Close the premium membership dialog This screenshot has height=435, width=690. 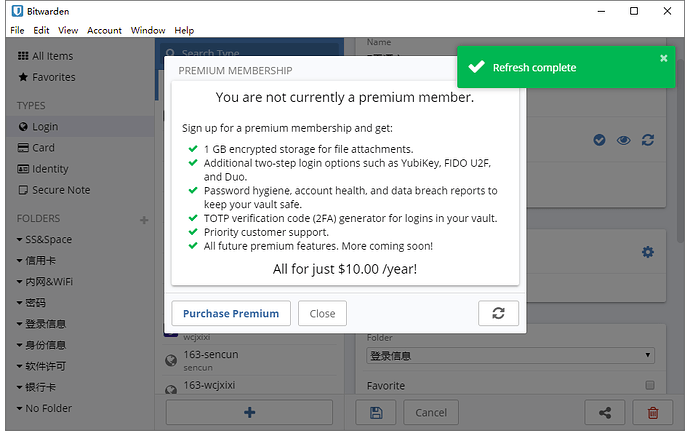(x=322, y=313)
